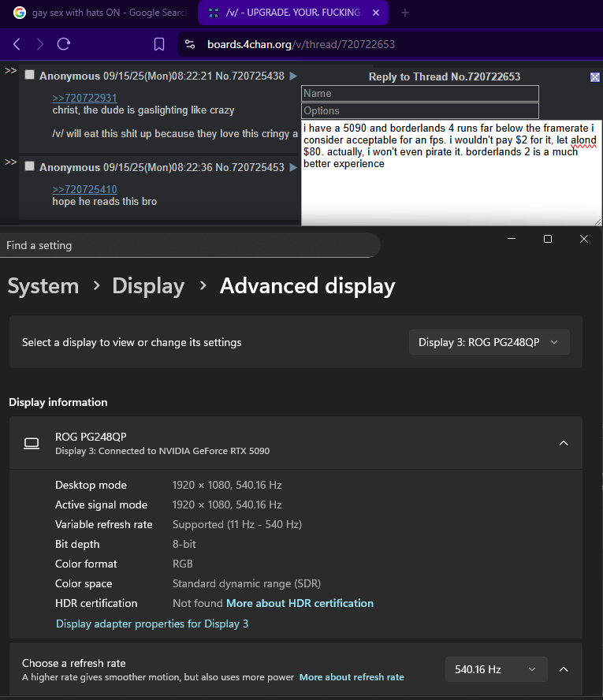Click the 'Standard dynamic range (SDR)' value
Screen dimensions: 603x700
tap(247, 583)
